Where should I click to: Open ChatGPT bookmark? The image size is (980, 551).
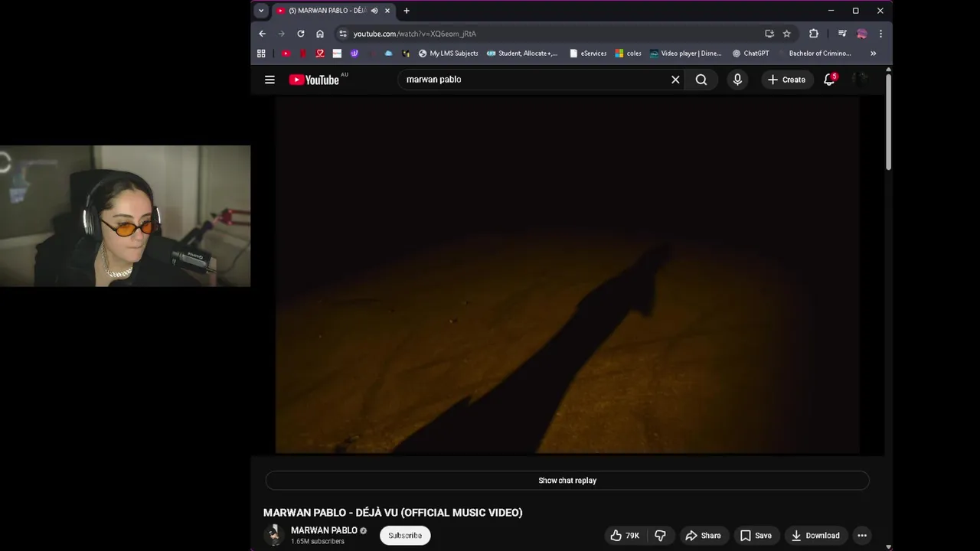click(750, 54)
